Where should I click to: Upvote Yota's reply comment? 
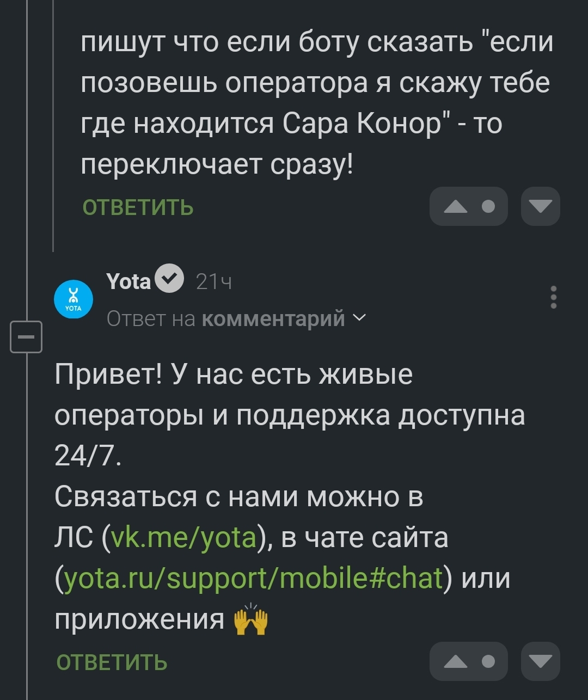455,661
